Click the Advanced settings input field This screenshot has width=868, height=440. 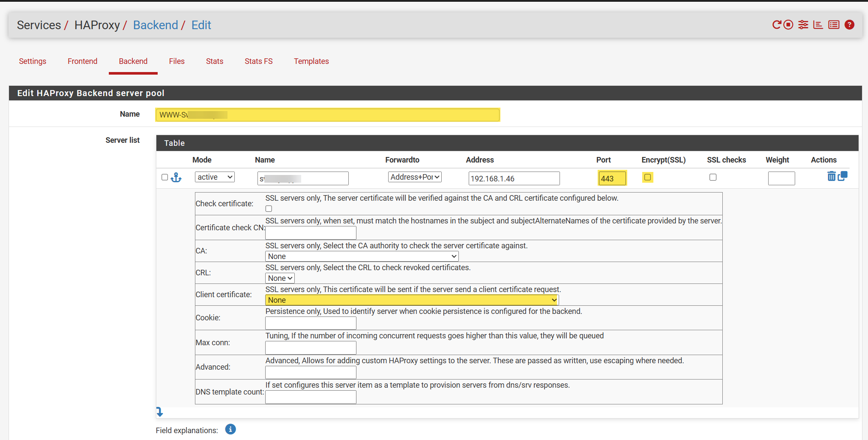coord(311,372)
